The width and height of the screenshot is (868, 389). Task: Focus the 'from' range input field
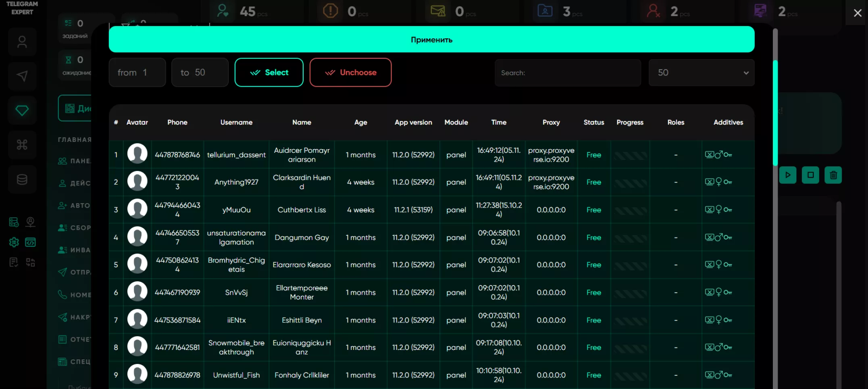pos(137,73)
